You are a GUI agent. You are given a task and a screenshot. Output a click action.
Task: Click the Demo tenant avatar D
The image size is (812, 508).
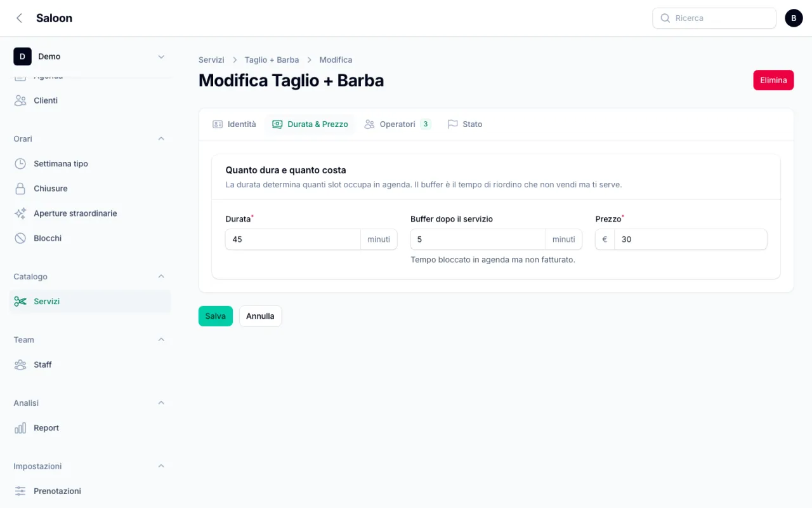(x=22, y=57)
